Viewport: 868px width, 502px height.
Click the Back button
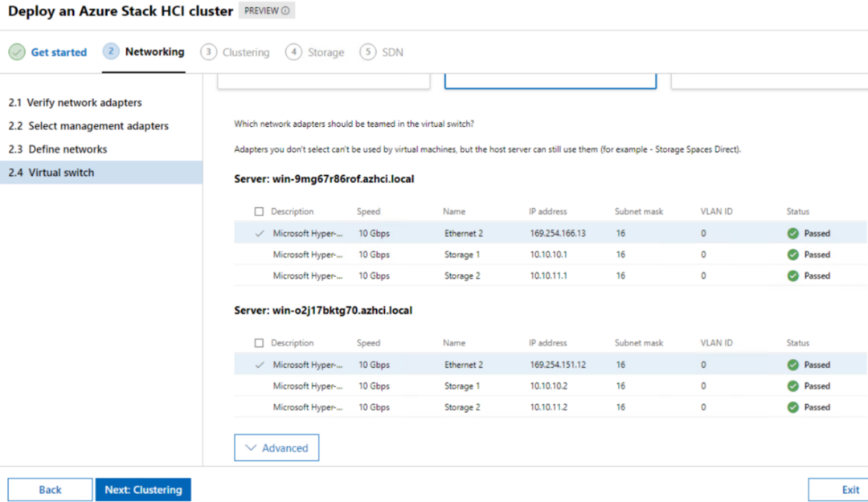50,490
